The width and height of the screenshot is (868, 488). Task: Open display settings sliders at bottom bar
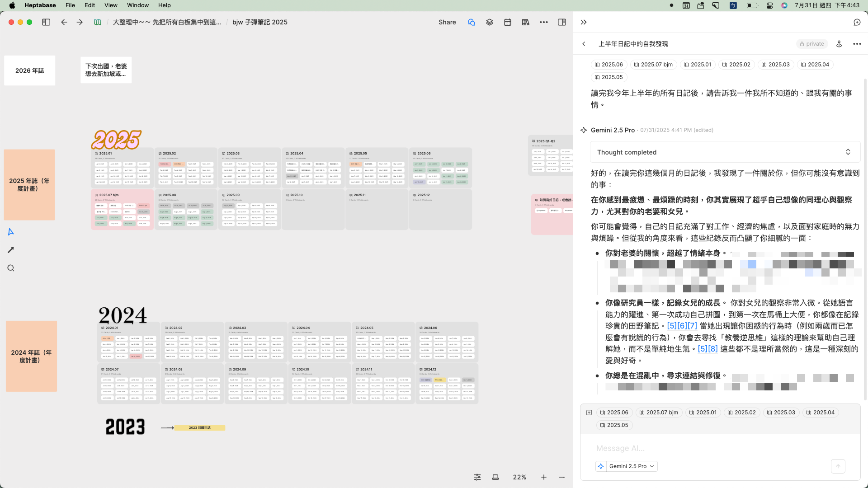point(477,477)
